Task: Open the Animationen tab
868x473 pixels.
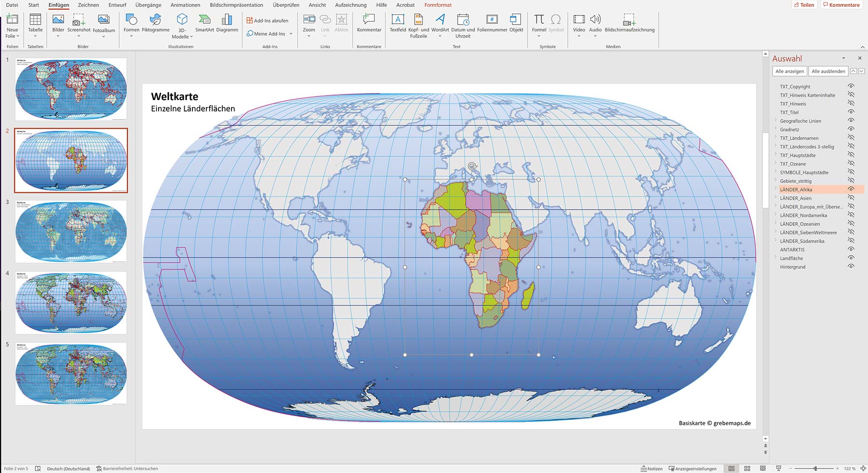Action: click(x=185, y=5)
